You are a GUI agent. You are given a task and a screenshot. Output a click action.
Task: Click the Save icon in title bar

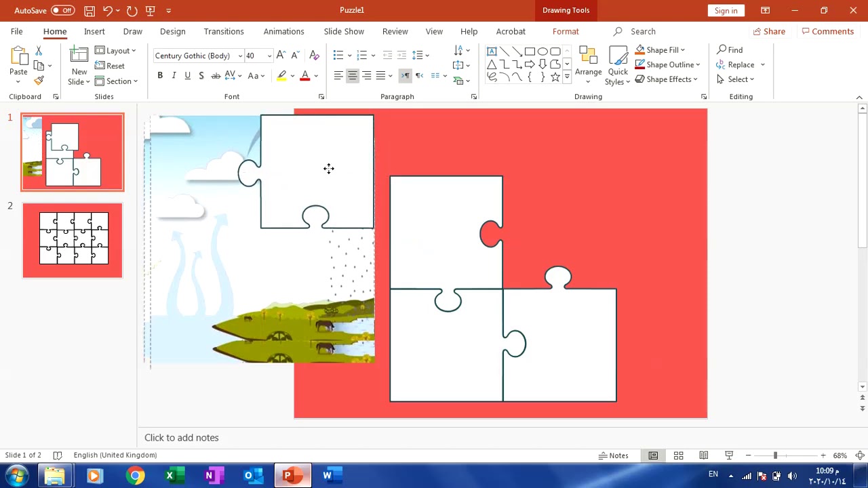point(90,10)
